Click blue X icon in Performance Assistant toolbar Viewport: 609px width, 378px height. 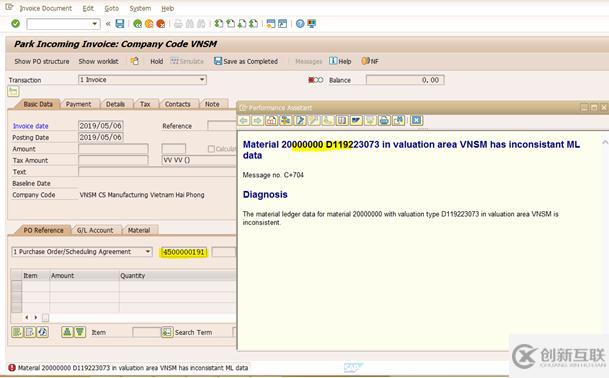[416, 120]
